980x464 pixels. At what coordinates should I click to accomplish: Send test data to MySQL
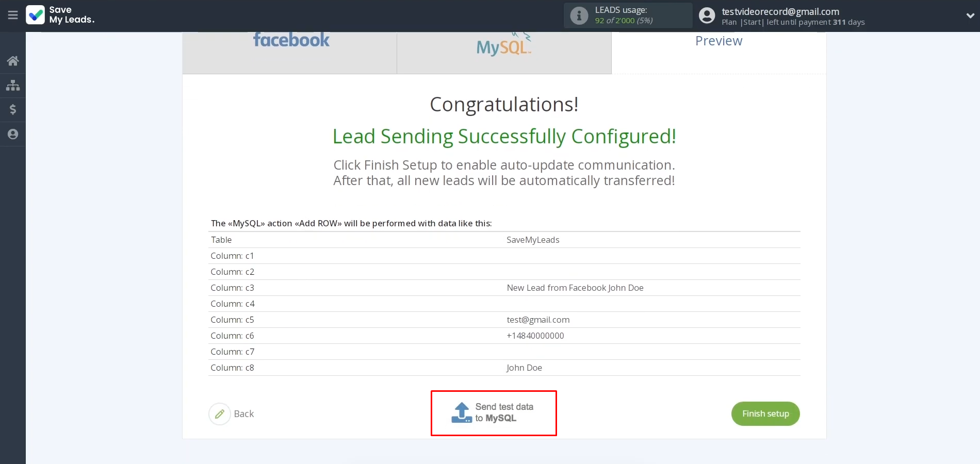[x=494, y=413]
